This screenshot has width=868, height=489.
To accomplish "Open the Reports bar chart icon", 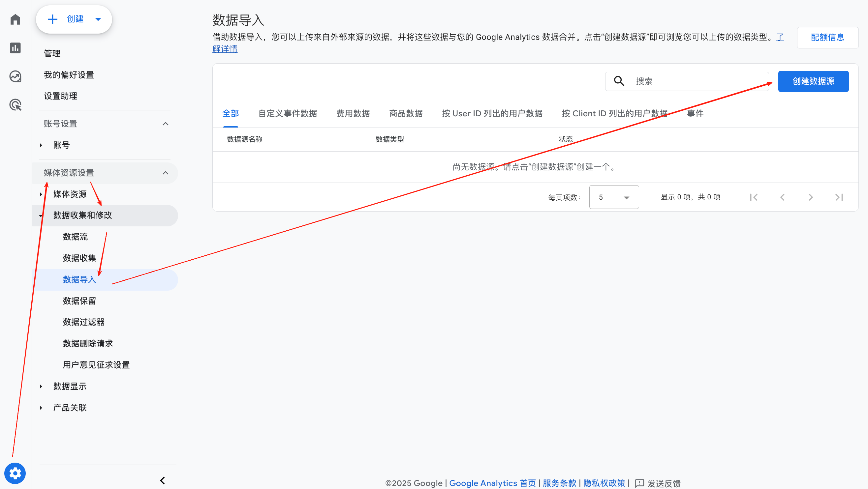I will click(15, 48).
